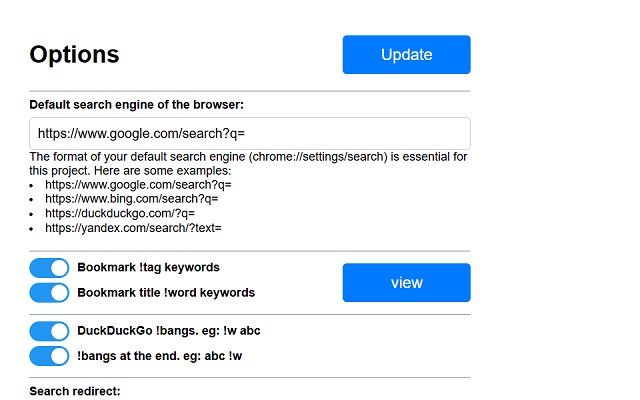Focus the default search engine URL field
The image size is (640, 400).
(250, 133)
